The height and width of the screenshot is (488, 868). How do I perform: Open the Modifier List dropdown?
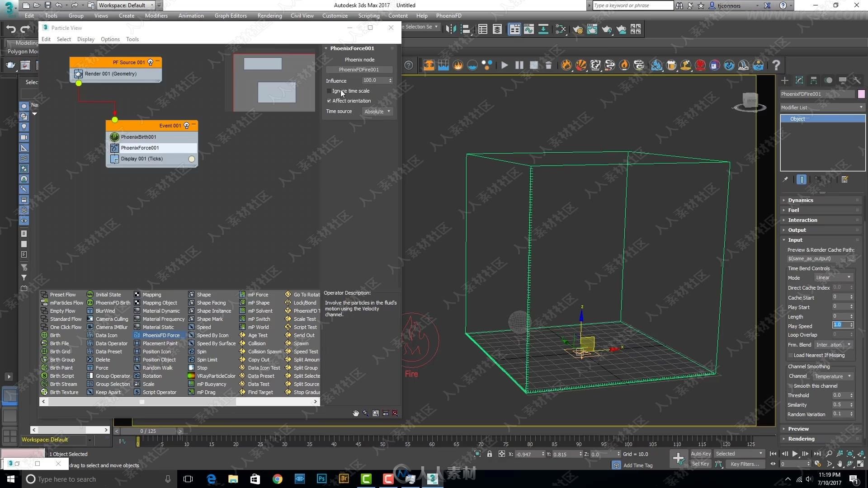[822, 108]
